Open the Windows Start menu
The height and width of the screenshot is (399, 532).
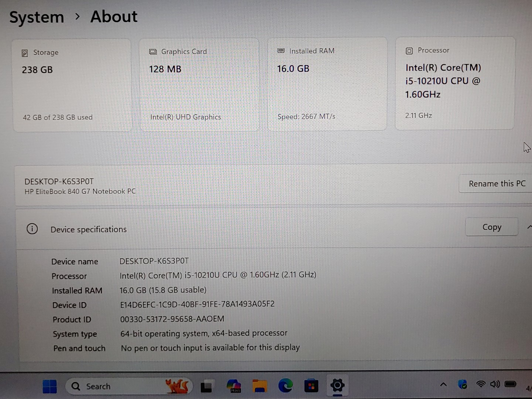[x=50, y=386]
